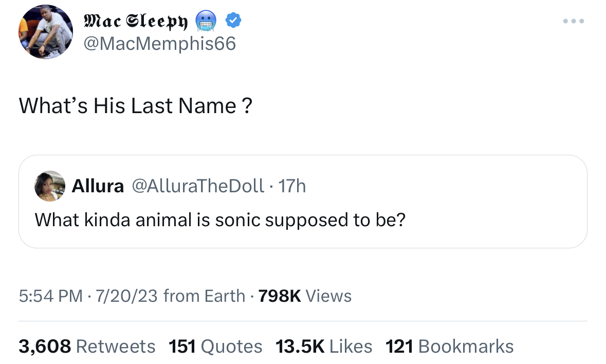
Task: Show the 13.5K Likes list
Action: pyautogui.click(x=324, y=346)
